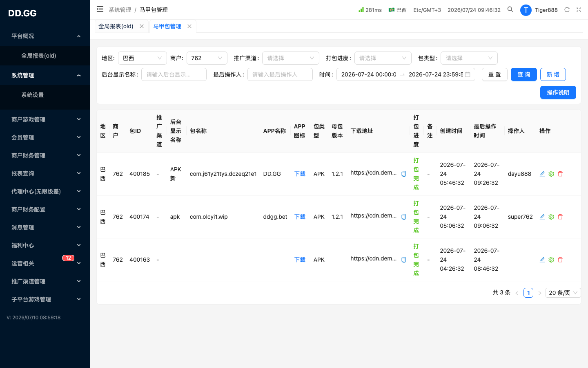This screenshot has height=368, width=588.
Task: Expand the 商户财务管理 sidebar menu
Action: tap(45, 155)
